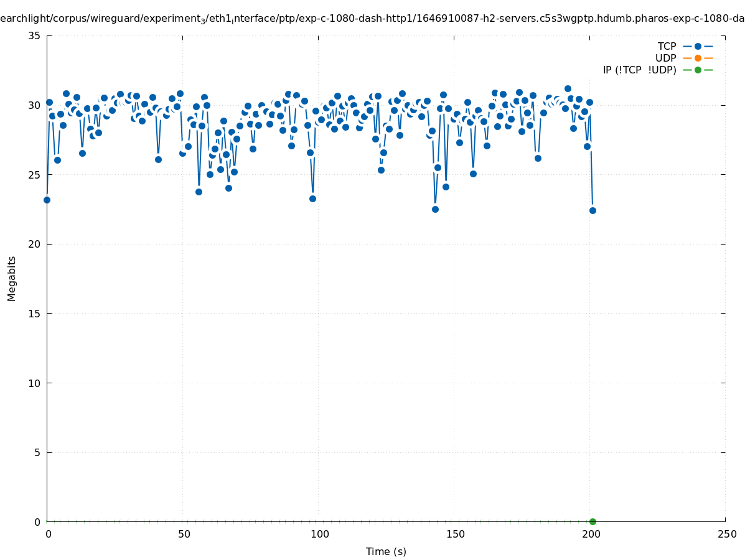Click the Megabits y-axis label
745x560 pixels.
[12, 278]
